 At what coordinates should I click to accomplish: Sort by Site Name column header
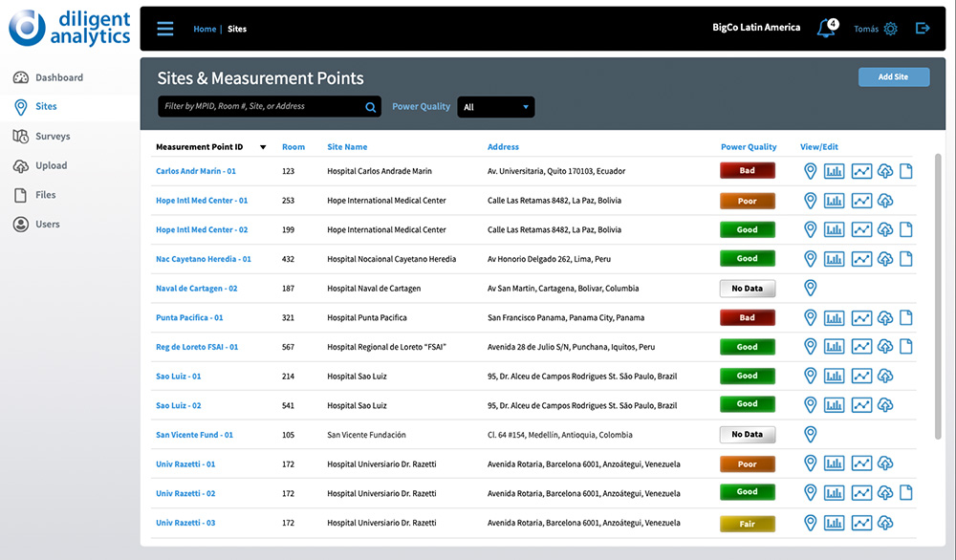(347, 147)
